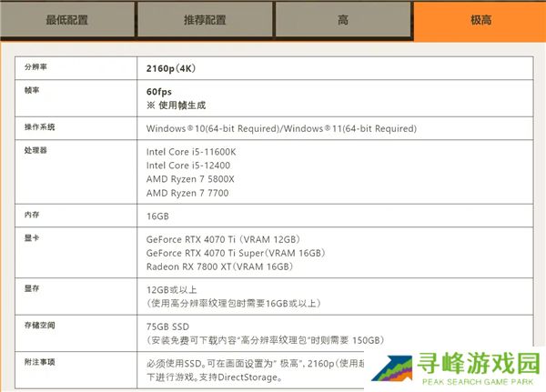Image resolution: width=546 pixels, height=392 pixels.
Task: Select the Intel Core i5-12400 line
Action: (x=188, y=166)
